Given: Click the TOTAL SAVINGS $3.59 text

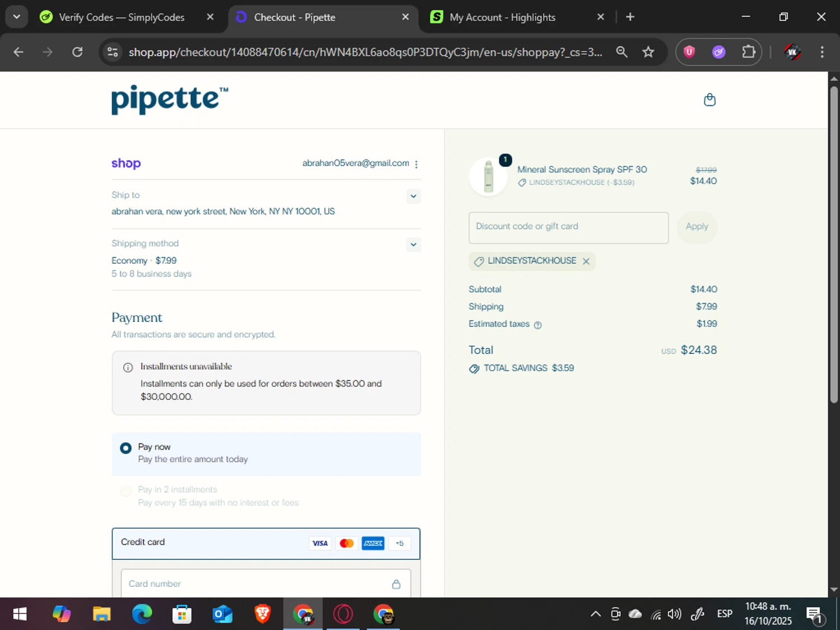Looking at the screenshot, I should click(x=529, y=368).
